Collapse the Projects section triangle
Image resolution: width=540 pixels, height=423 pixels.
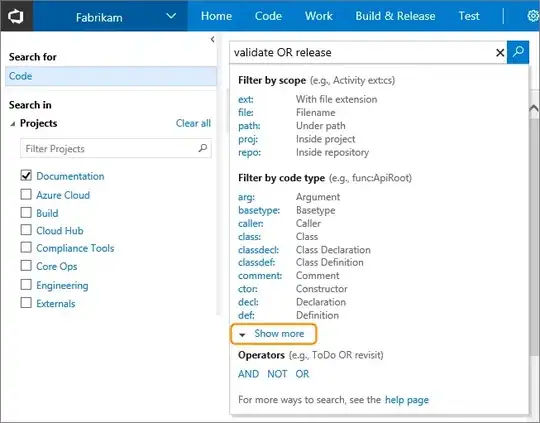[x=13, y=124]
